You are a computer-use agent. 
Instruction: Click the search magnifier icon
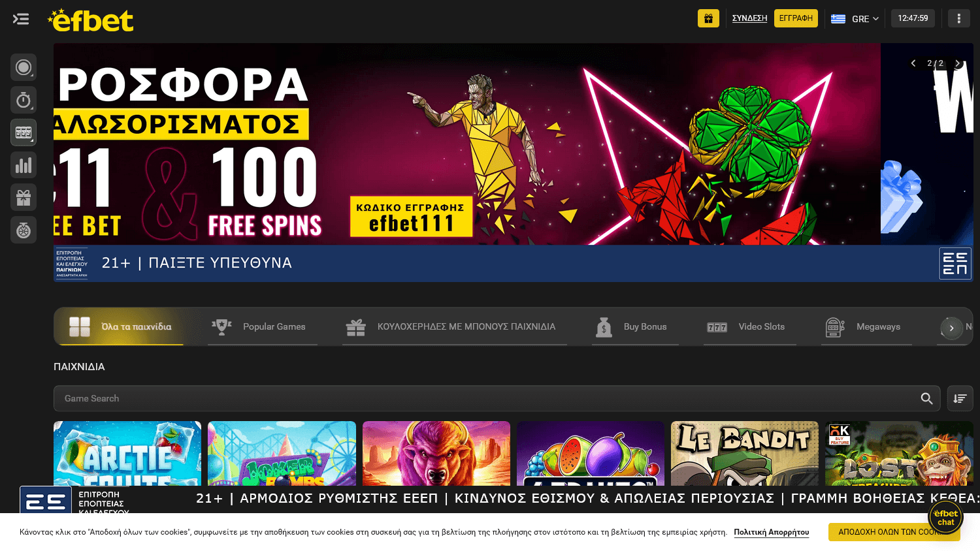click(926, 398)
